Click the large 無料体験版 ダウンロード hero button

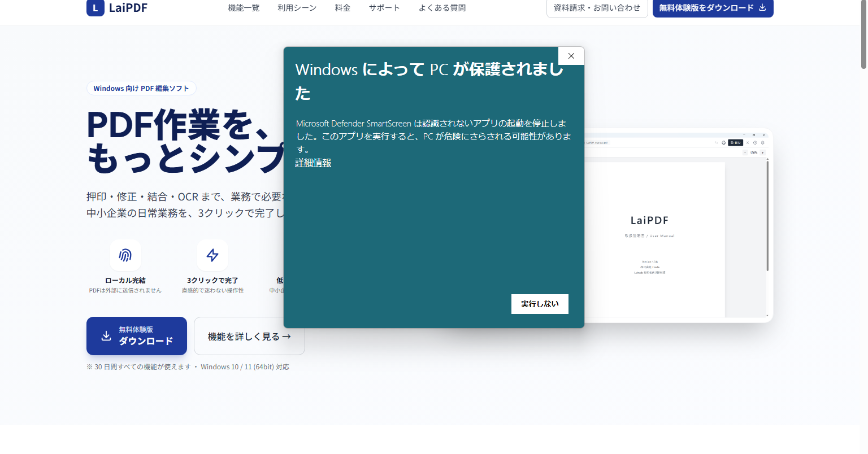[x=137, y=336]
